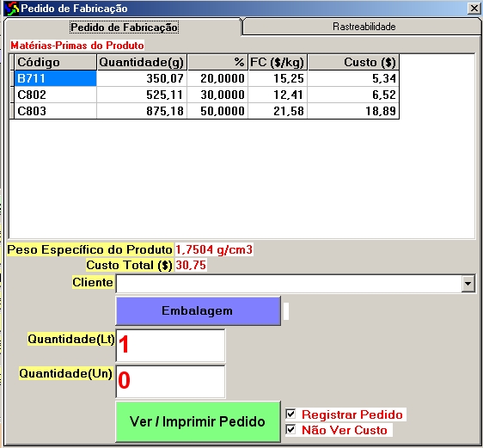Select the C802 material row
Image resolution: width=483 pixels, height=448 pixels.
coord(206,95)
